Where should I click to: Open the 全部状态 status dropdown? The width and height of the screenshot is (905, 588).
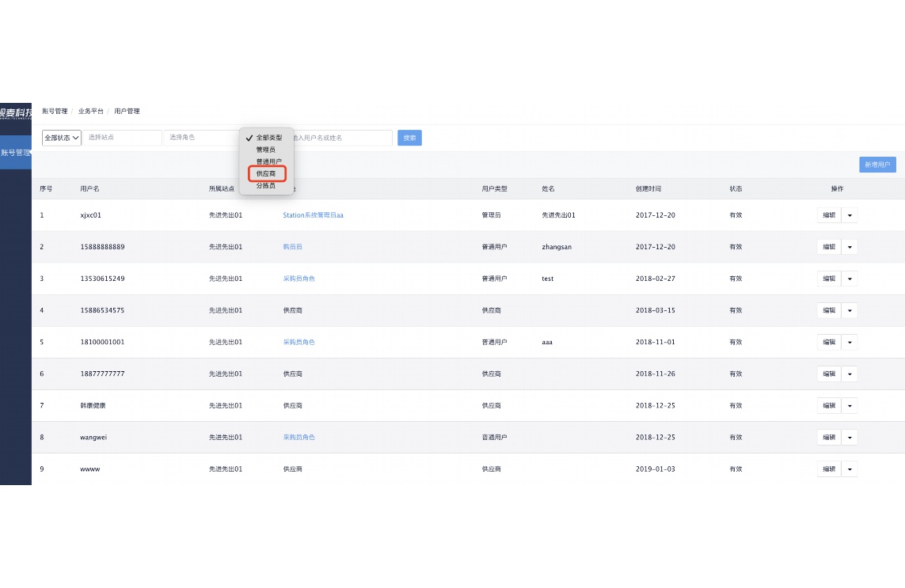click(62, 138)
